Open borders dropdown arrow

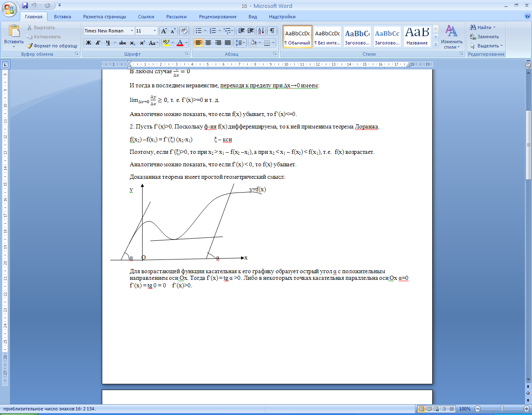pyautogui.click(x=273, y=43)
